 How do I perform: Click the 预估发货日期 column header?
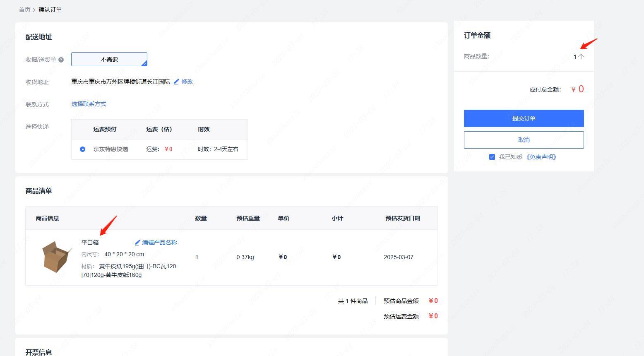tap(402, 218)
